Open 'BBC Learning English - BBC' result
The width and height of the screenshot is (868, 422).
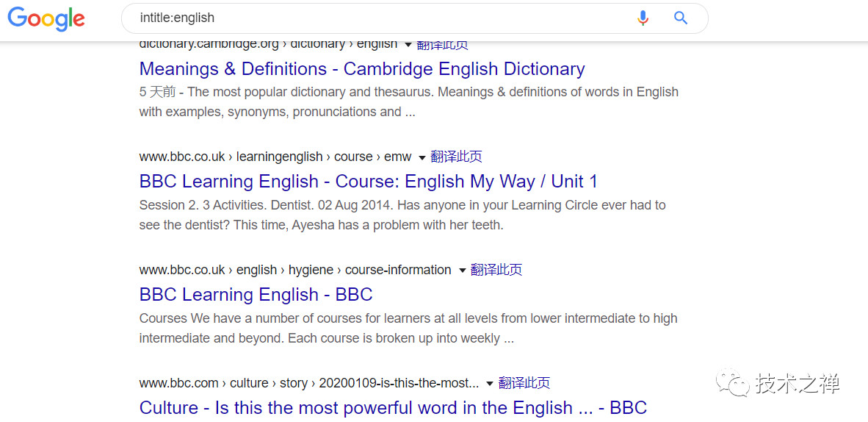pyautogui.click(x=256, y=295)
